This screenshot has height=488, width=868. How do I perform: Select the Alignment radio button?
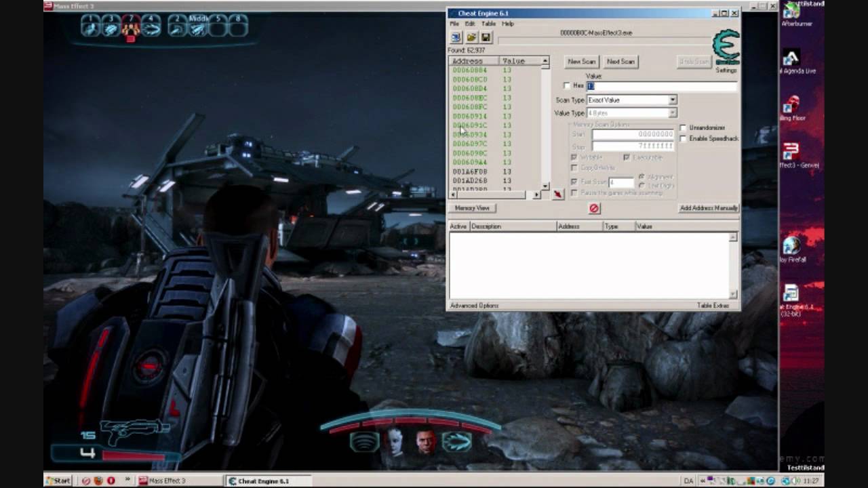coord(642,177)
